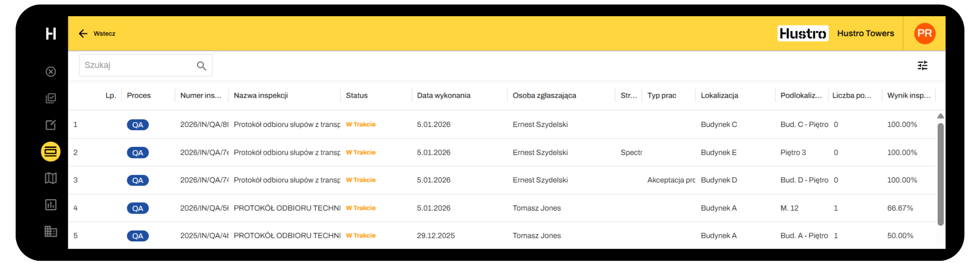Image resolution: width=980 pixels, height=266 pixels.
Task: Focus the Szukaj search field
Action: (x=137, y=65)
